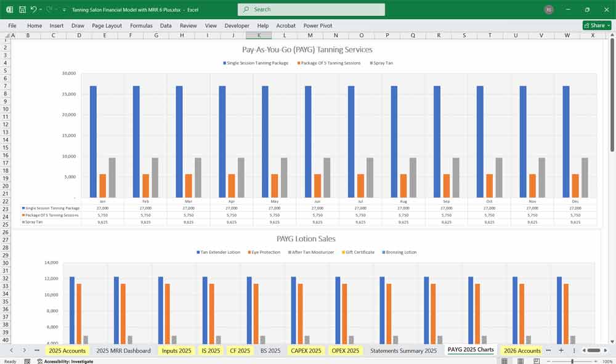616x364 pixels.
Task: Click the Search box in title bar
Action: [311, 10]
